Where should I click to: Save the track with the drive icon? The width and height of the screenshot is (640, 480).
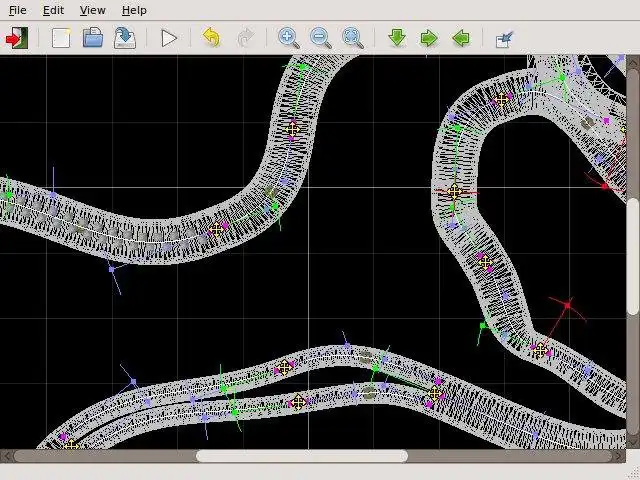pyautogui.click(x=124, y=38)
